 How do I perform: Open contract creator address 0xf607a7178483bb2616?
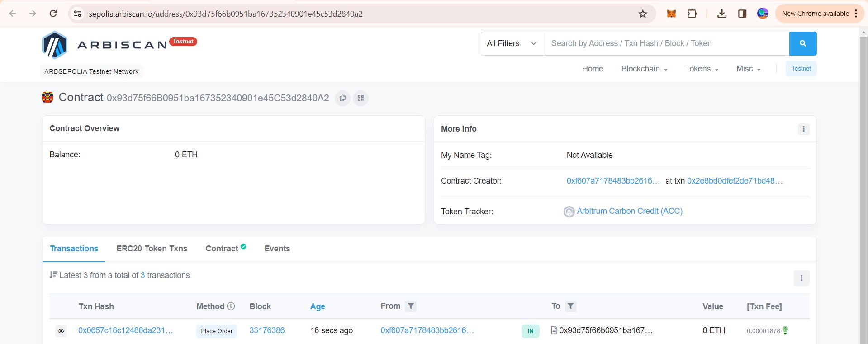(613, 181)
